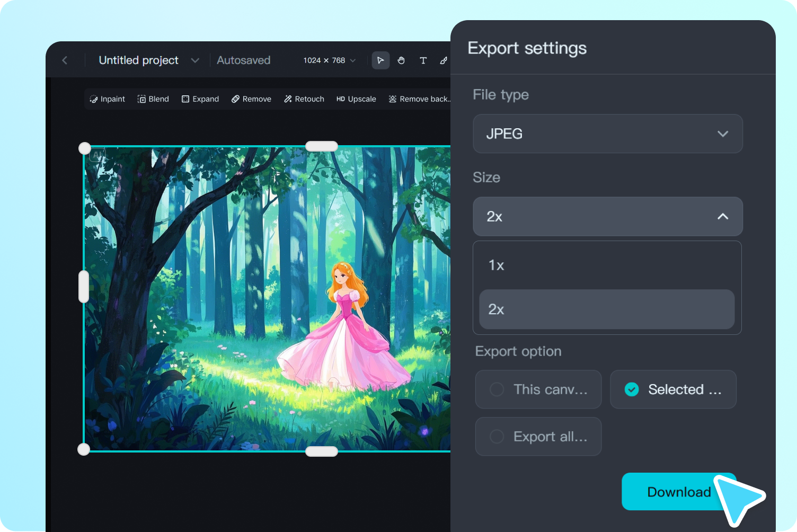Click the bottom-left corner resize handle
Image resolution: width=797 pixels, height=532 pixels.
click(x=84, y=449)
